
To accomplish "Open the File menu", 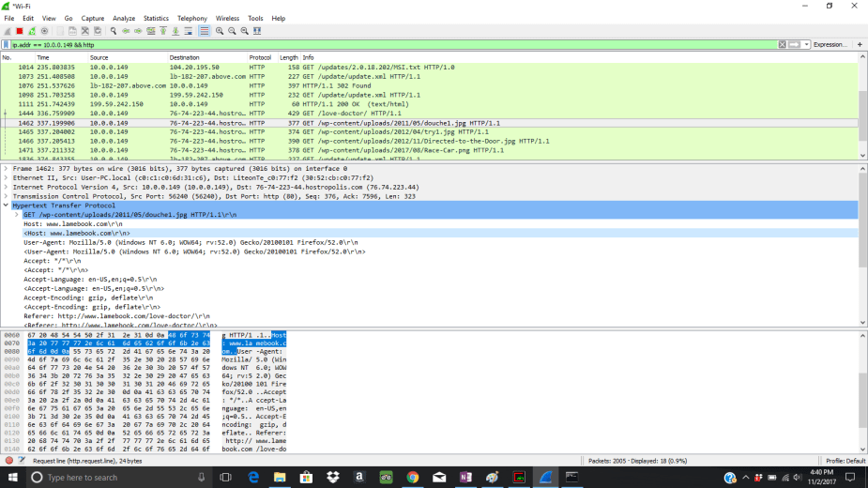I will point(9,18).
